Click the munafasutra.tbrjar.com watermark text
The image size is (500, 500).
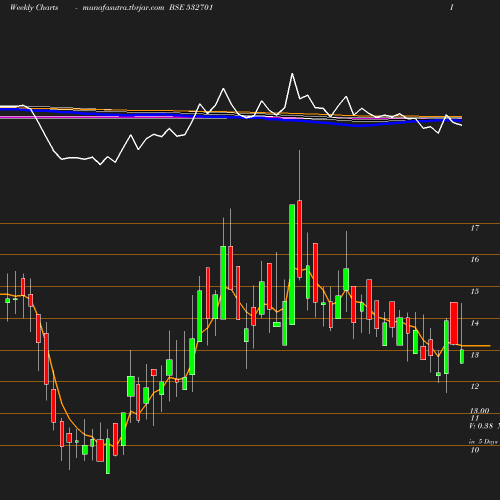123,7
